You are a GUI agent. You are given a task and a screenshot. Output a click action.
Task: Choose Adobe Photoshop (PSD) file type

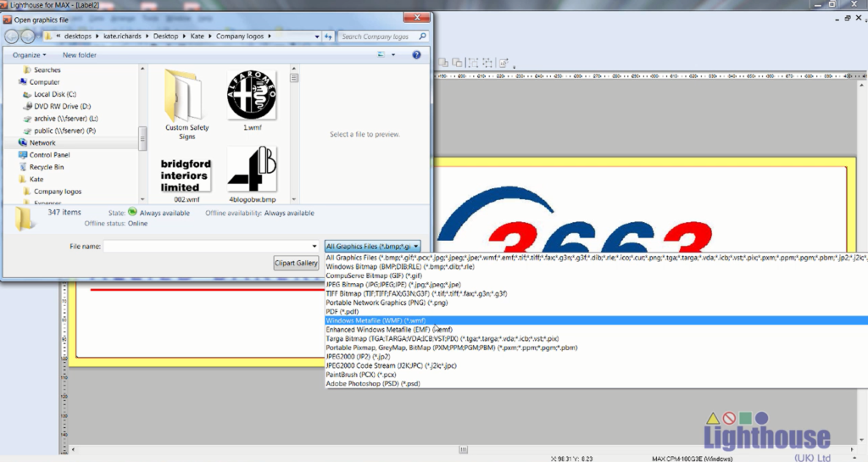(x=596, y=383)
